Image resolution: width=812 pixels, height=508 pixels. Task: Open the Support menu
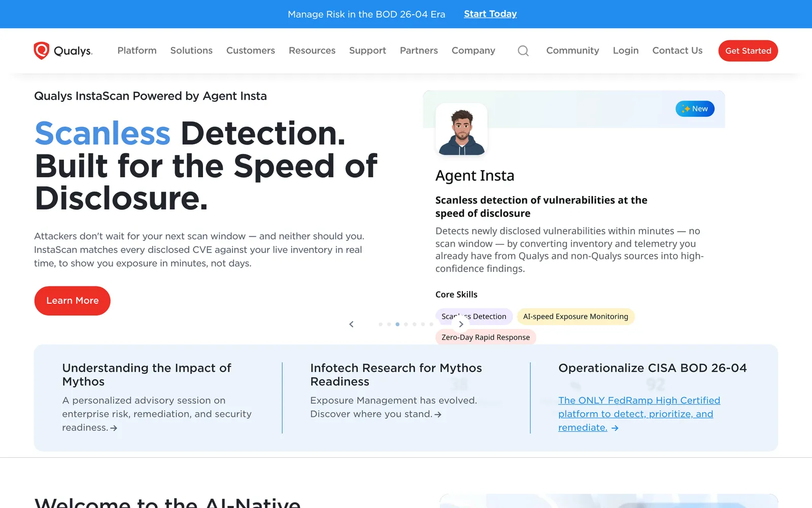pyautogui.click(x=367, y=51)
